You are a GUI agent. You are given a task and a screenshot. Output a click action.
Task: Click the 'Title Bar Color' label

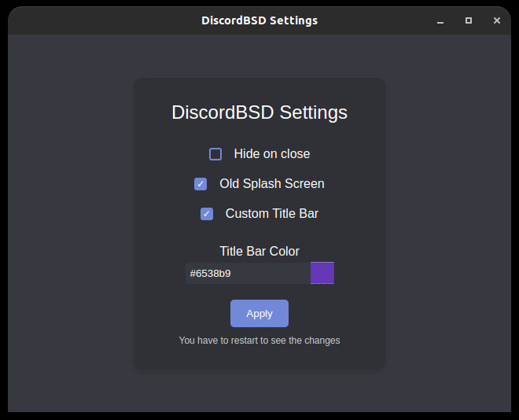[259, 251]
